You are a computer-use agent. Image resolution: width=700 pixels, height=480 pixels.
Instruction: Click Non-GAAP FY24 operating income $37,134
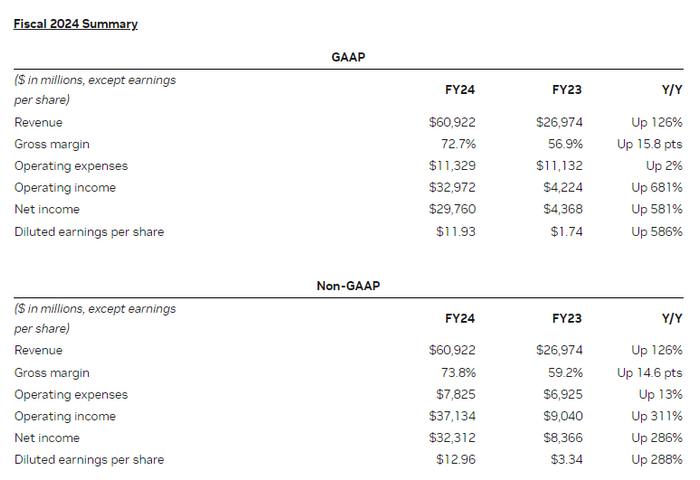click(x=452, y=416)
